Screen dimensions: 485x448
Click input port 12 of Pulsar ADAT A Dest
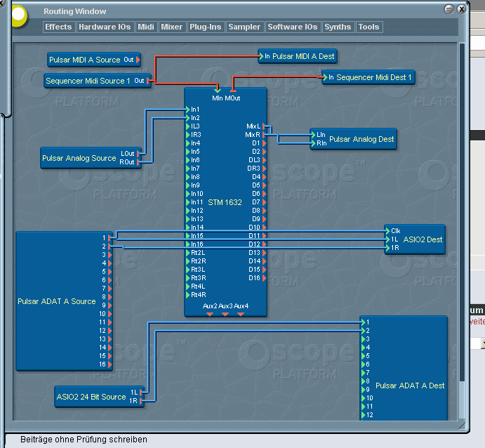363,414
